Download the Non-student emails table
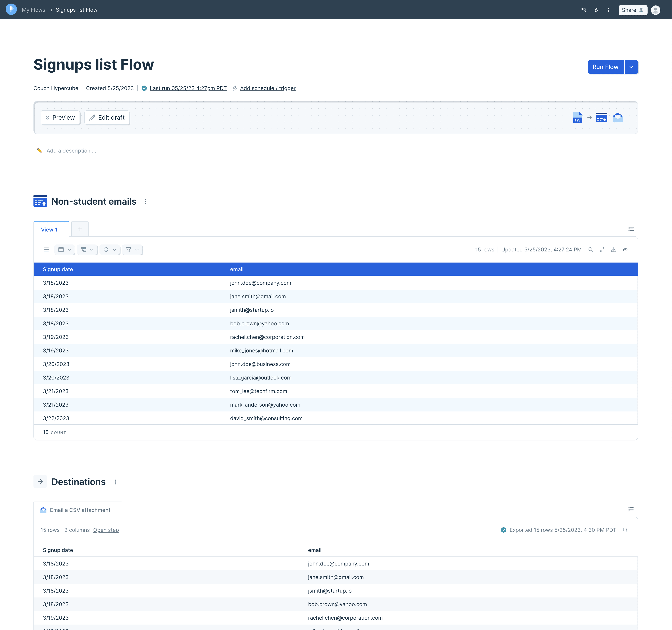This screenshot has height=630, width=672. pyautogui.click(x=614, y=250)
